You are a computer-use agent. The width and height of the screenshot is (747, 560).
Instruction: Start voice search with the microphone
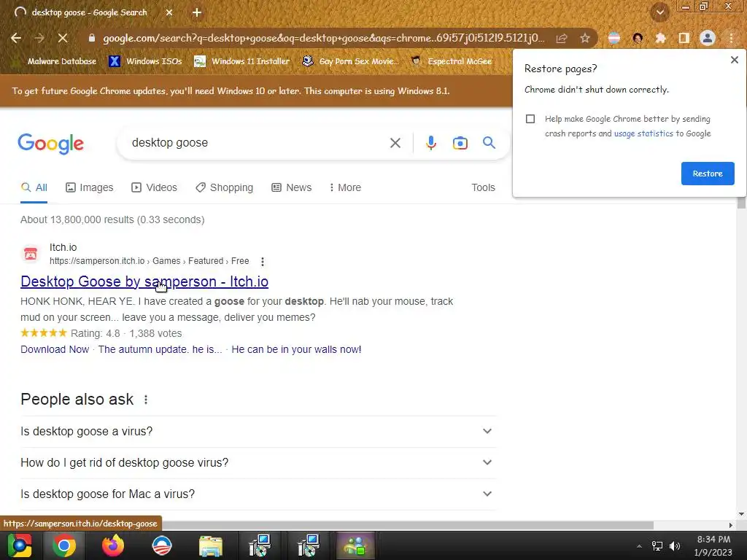(x=430, y=143)
